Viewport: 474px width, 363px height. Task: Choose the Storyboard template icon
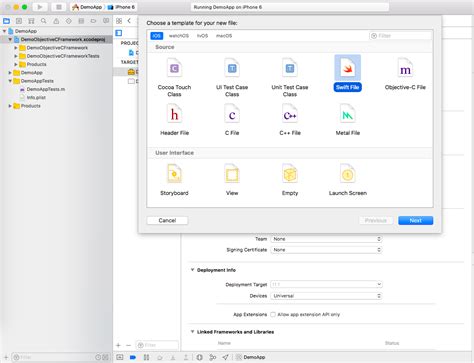174,174
